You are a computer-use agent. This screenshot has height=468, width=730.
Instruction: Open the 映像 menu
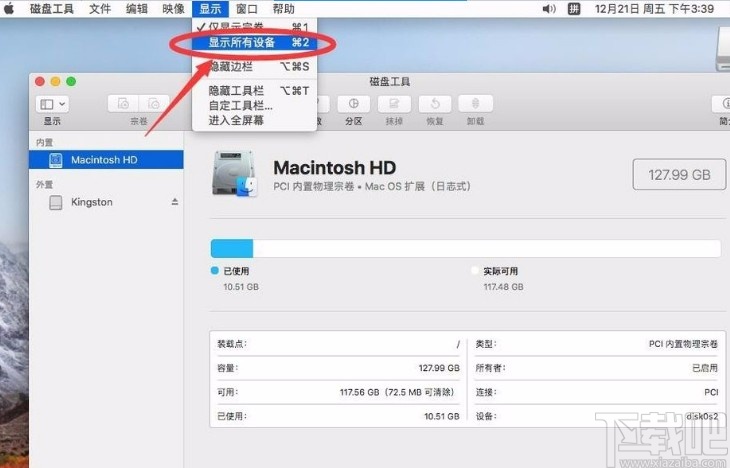point(173,9)
